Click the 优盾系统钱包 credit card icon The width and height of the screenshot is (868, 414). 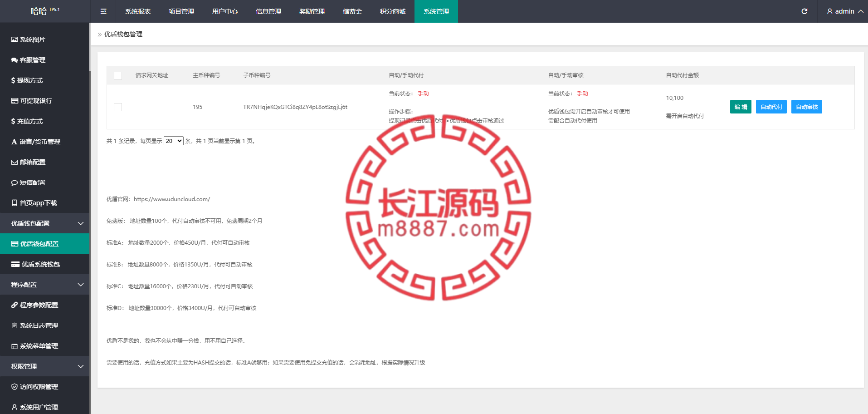click(x=15, y=264)
